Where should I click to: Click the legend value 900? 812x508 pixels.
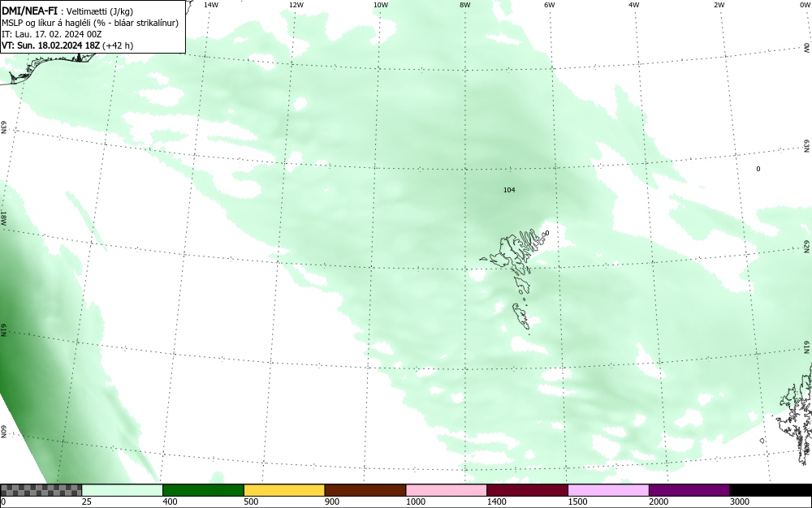click(332, 502)
